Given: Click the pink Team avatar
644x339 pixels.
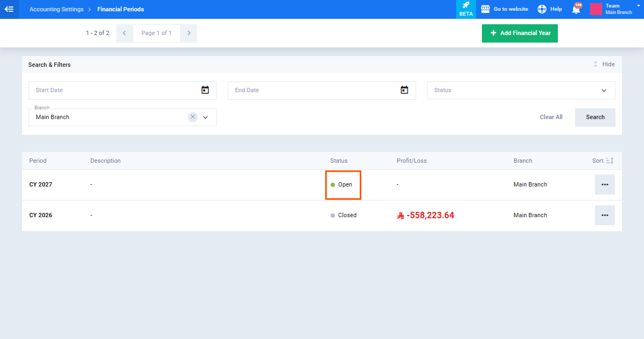Looking at the screenshot, I should pyautogui.click(x=596, y=9).
